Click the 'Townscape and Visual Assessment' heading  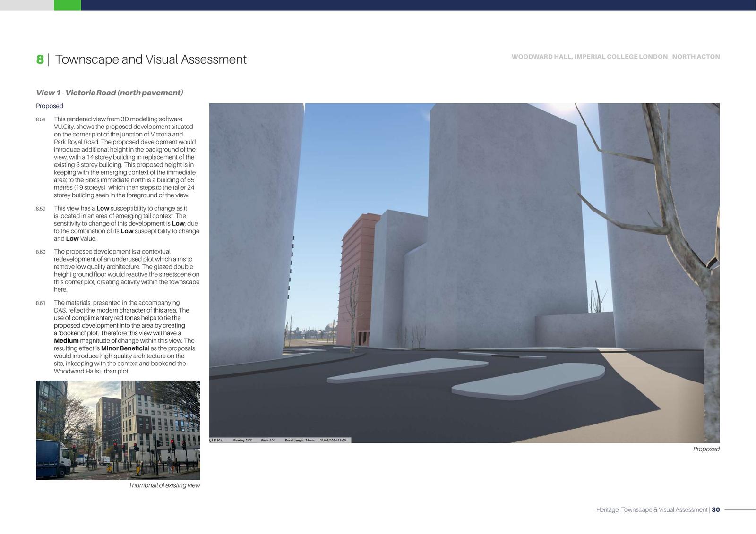click(151, 59)
